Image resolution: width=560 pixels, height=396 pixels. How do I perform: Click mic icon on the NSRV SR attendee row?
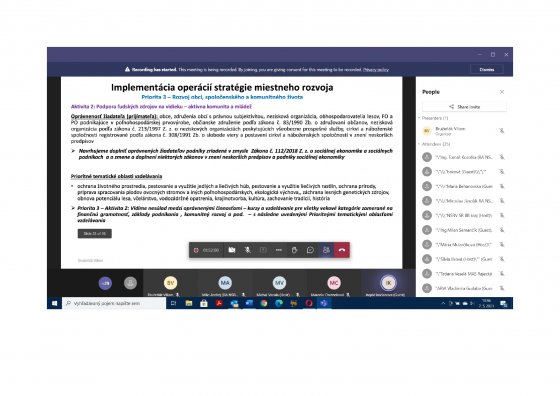coord(502,215)
